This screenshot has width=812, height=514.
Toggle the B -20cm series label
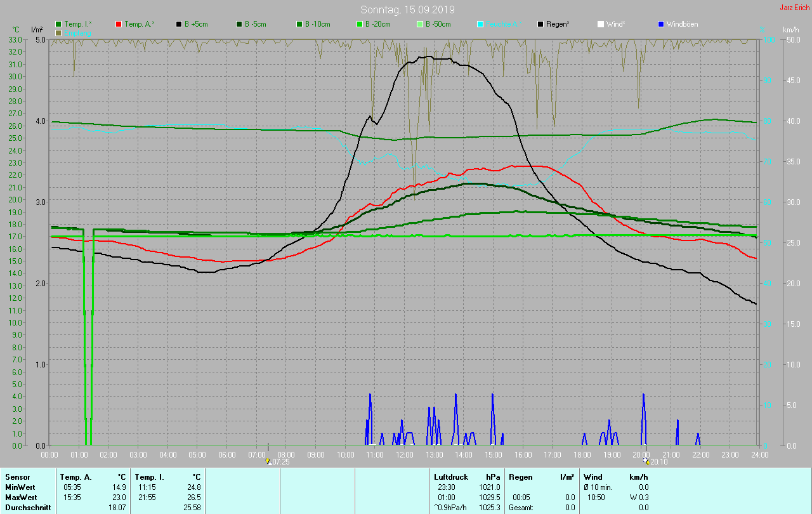point(377,24)
